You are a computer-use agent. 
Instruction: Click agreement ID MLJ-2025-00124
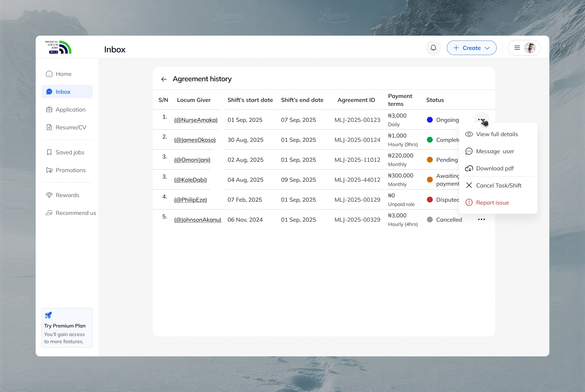[357, 140]
